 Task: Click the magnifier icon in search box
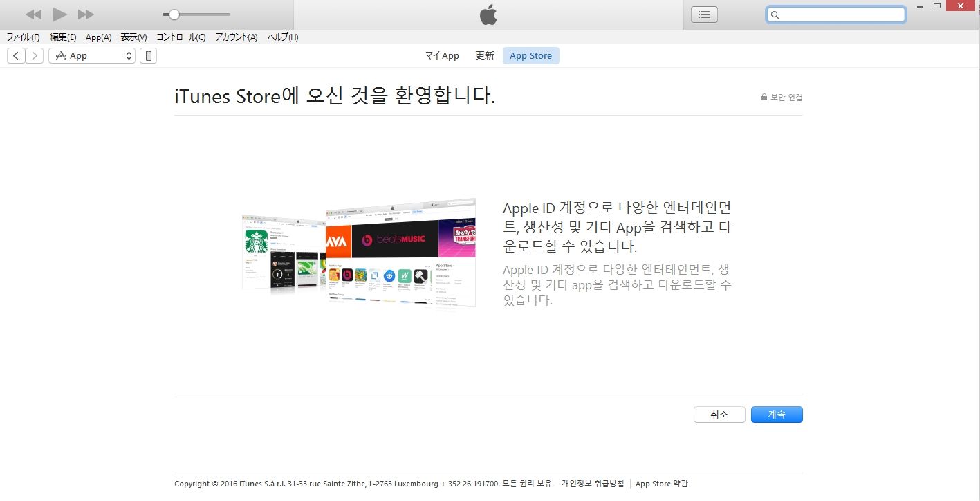775,15
